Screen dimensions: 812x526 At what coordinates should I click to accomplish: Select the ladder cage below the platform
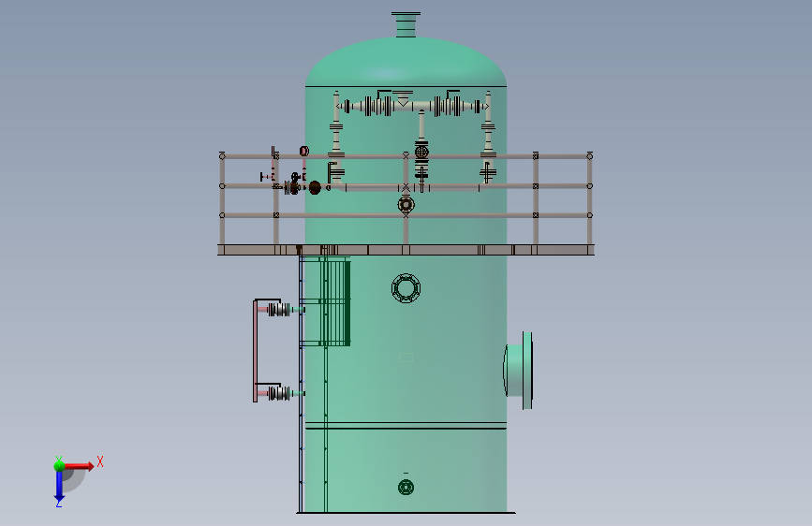[325, 301]
